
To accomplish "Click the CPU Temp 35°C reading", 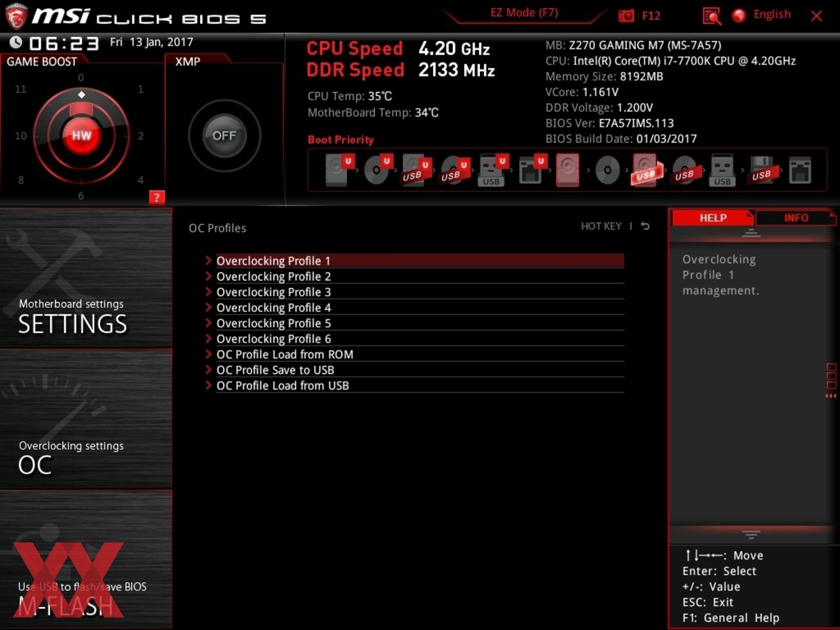I will [350, 96].
